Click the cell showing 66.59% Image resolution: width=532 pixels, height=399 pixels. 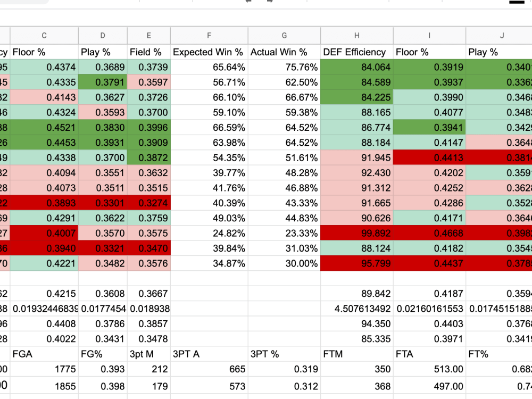(209, 127)
